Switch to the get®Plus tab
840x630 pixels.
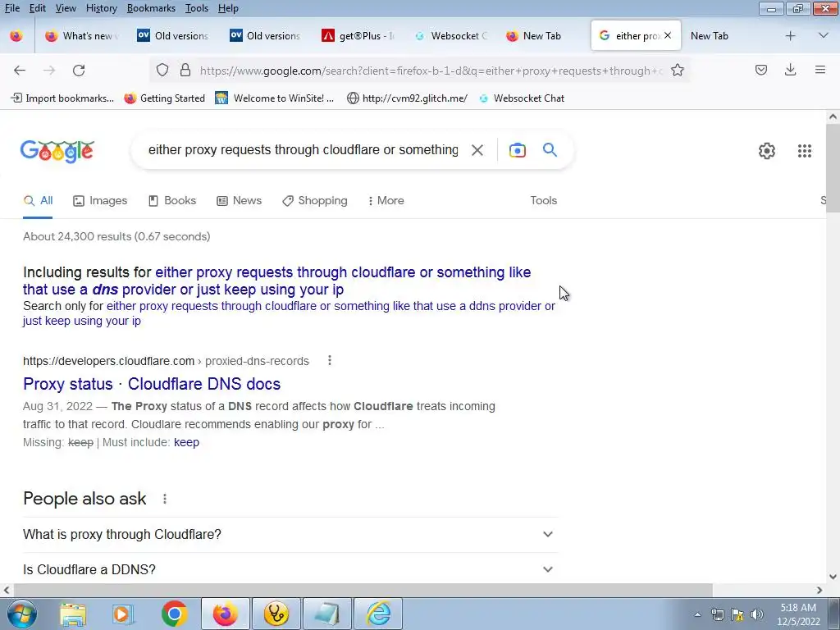358,36
